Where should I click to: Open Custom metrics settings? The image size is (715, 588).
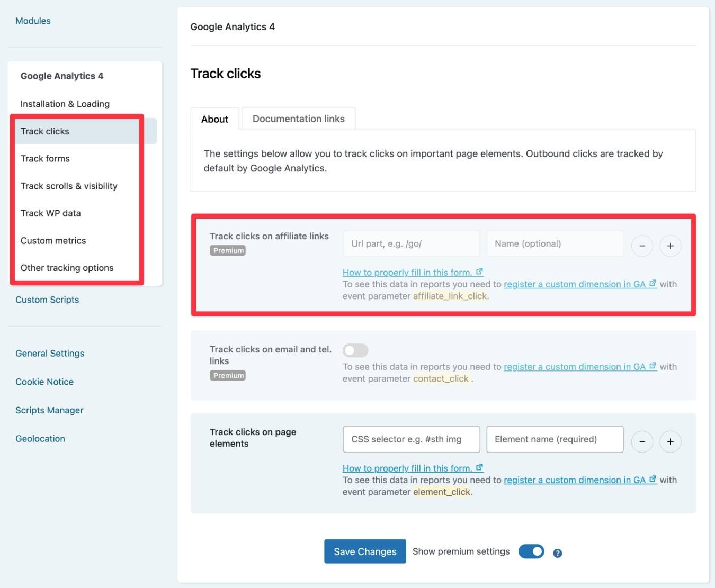(53, 240)
